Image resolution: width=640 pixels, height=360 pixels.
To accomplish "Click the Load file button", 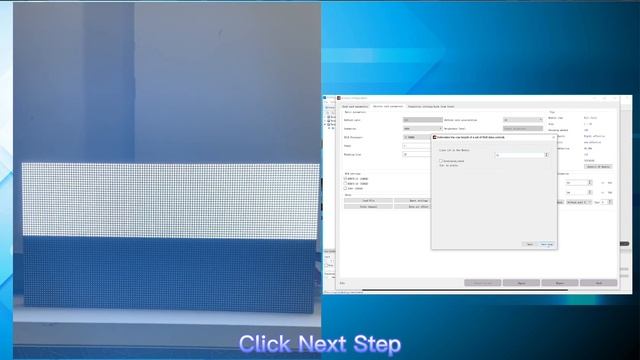I will pos(368,200).
